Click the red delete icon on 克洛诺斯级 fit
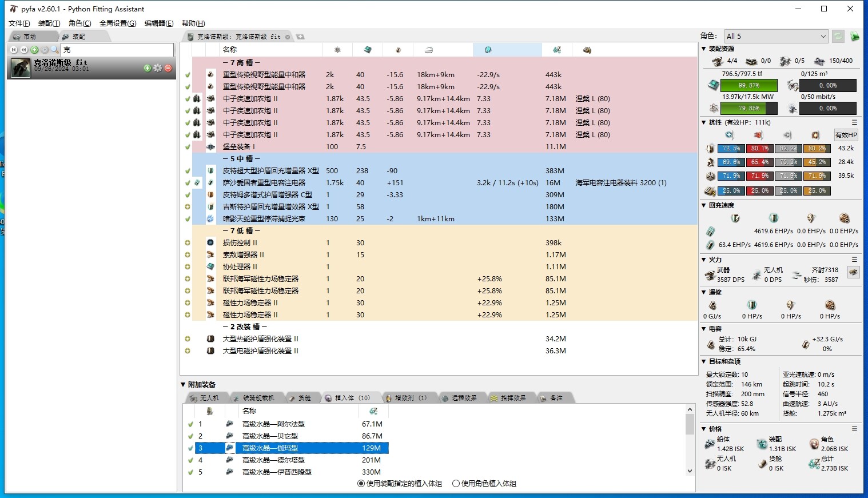This screenshot has width=868, height=498. 168,68
